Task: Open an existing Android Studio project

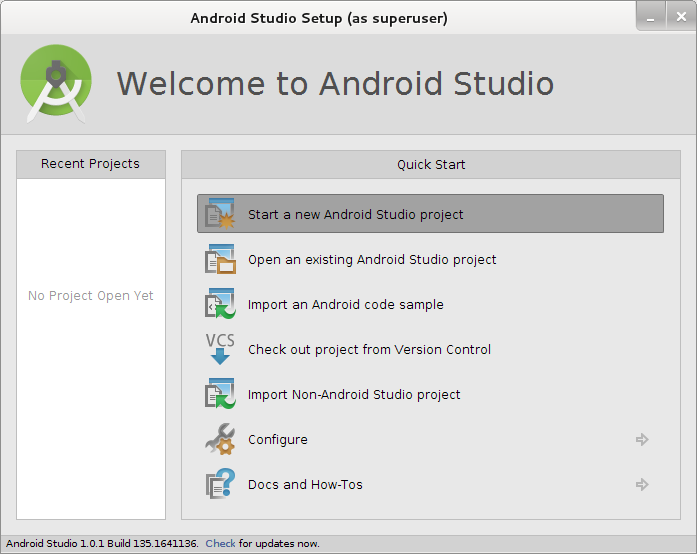Action: [372, 260]
